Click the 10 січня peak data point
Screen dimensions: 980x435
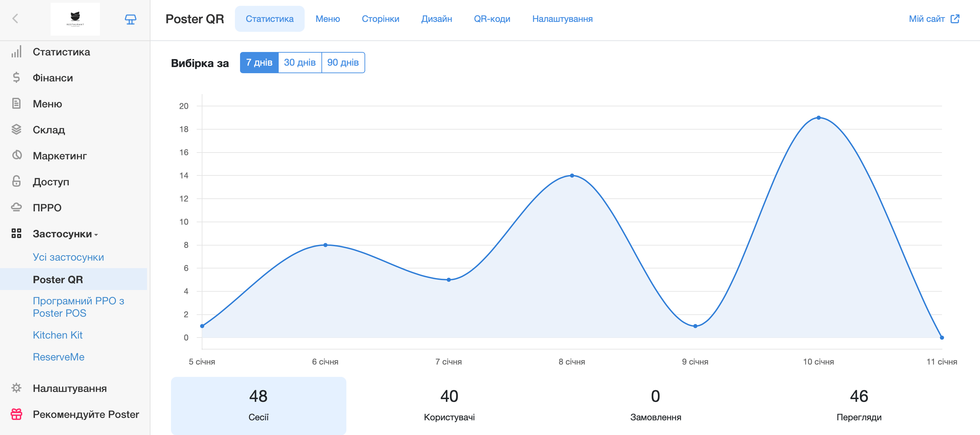point(818,118)
